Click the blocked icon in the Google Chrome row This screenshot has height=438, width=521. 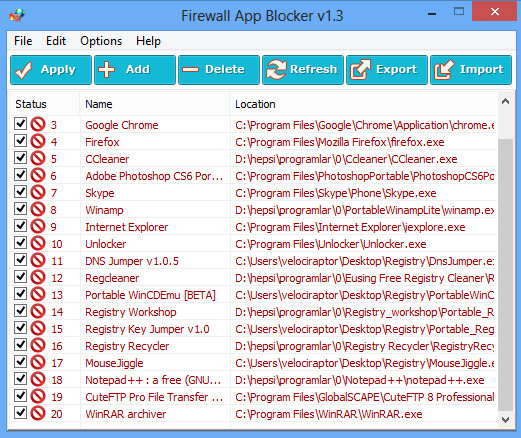click(x=38, y=125)
